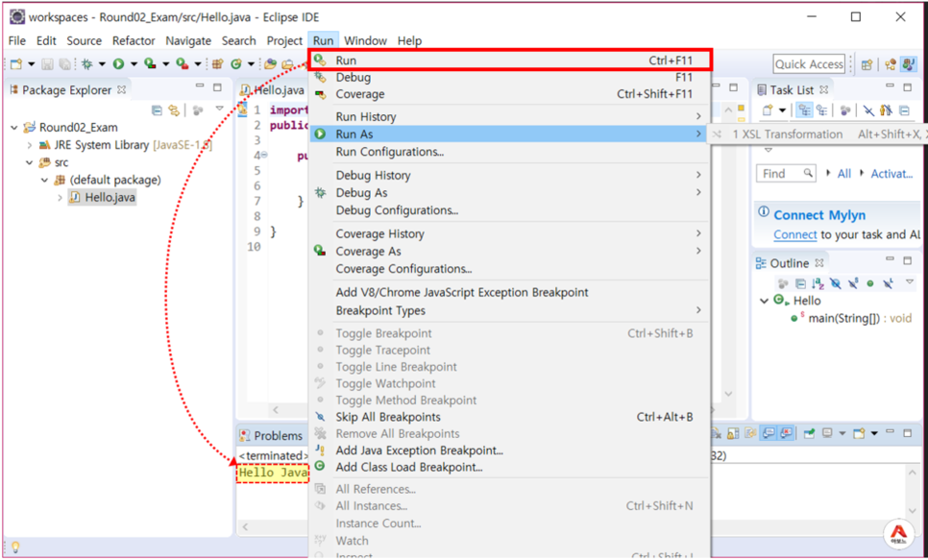Click the Quick Access search field

[x=809, y=64]
